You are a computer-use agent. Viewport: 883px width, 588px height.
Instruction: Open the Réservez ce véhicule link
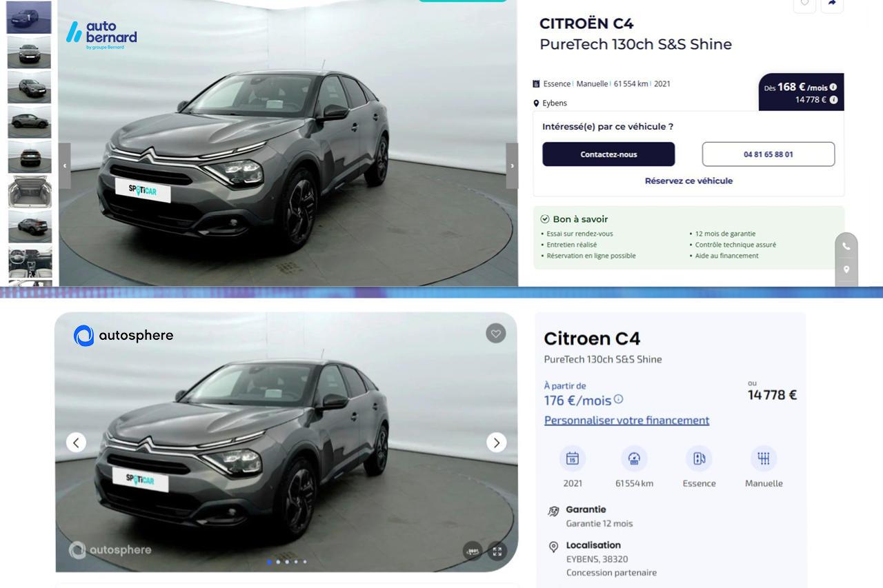click(688, 181)
